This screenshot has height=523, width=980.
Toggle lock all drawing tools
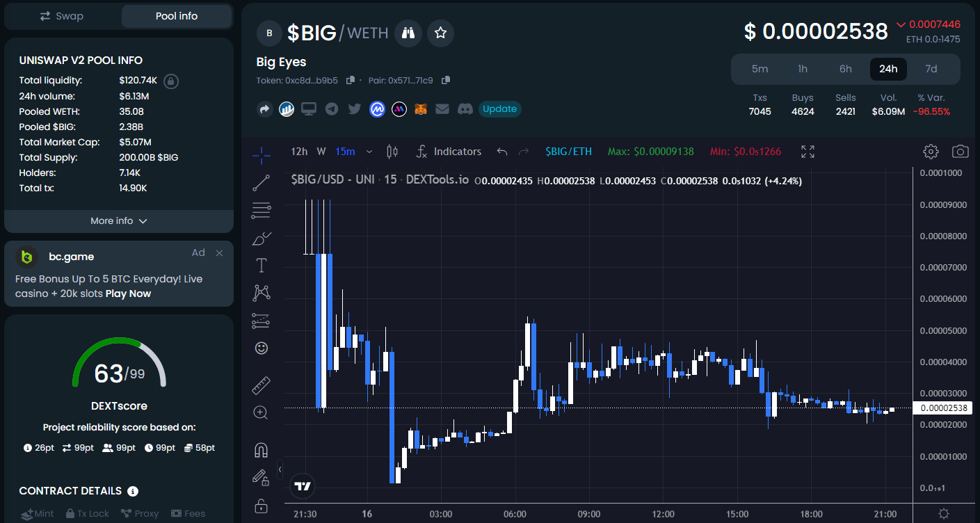(x=261, y=506)
